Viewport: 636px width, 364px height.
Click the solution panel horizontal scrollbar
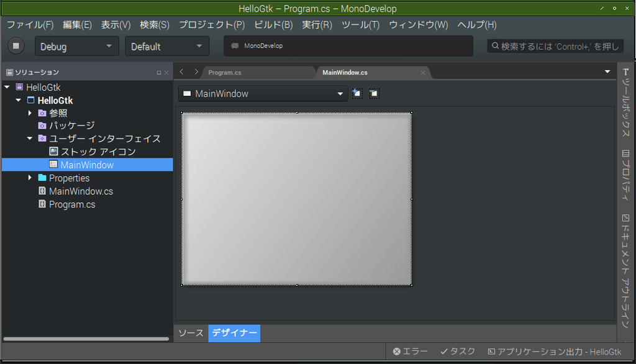point(86,339)
